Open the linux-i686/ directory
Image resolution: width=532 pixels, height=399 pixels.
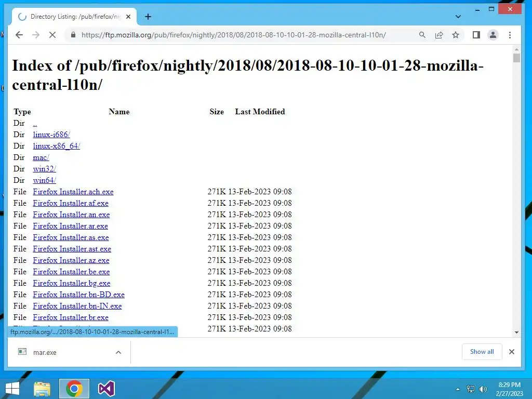tap(51, 135)
